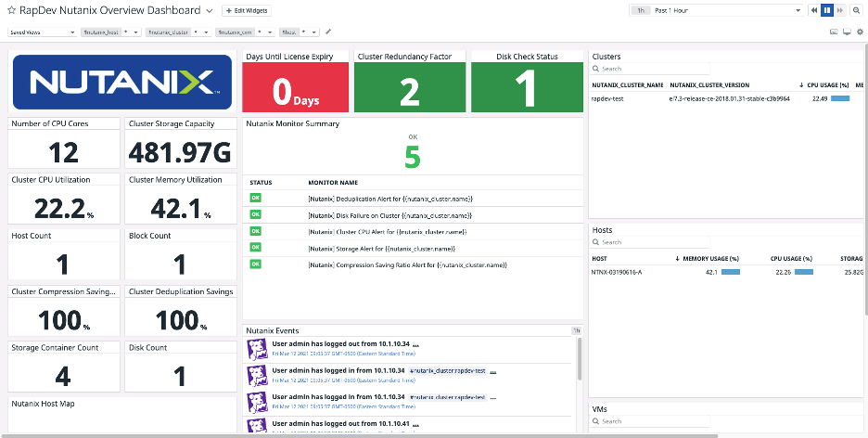The width and height of the screenshot is (868, 438).
Task: Select the Number of CPU Cores value 12
Action: 63,152
